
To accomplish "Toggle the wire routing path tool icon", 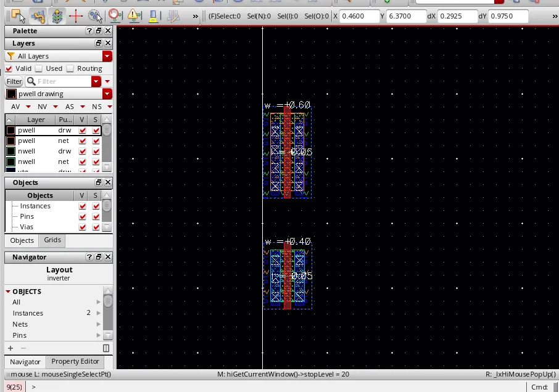I will (x=38, y=16).
